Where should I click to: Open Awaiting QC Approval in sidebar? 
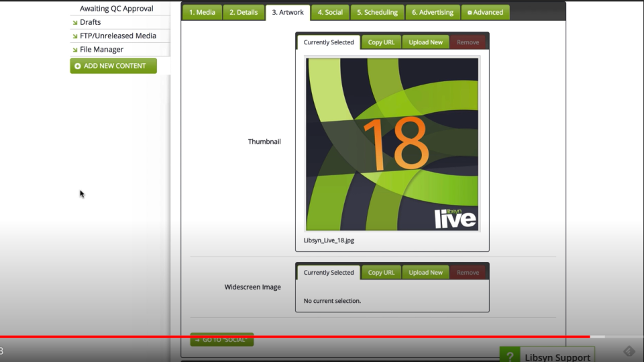point(117,8)
